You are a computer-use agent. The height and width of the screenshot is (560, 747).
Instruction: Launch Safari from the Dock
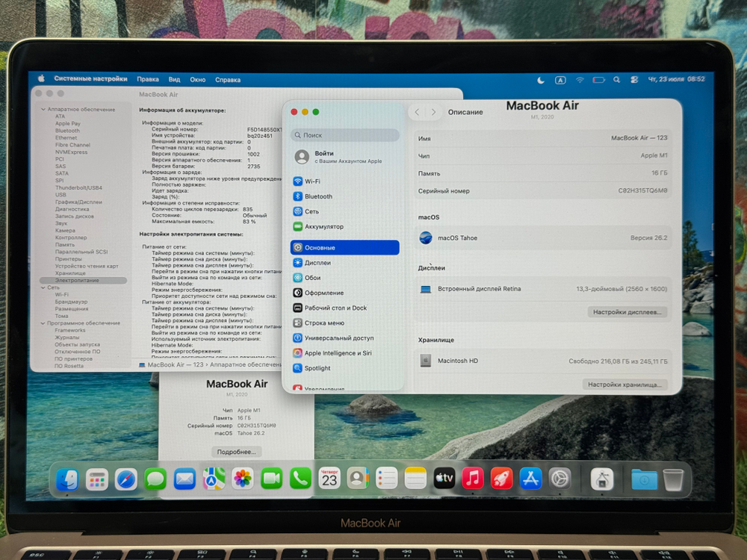[126, 479]
